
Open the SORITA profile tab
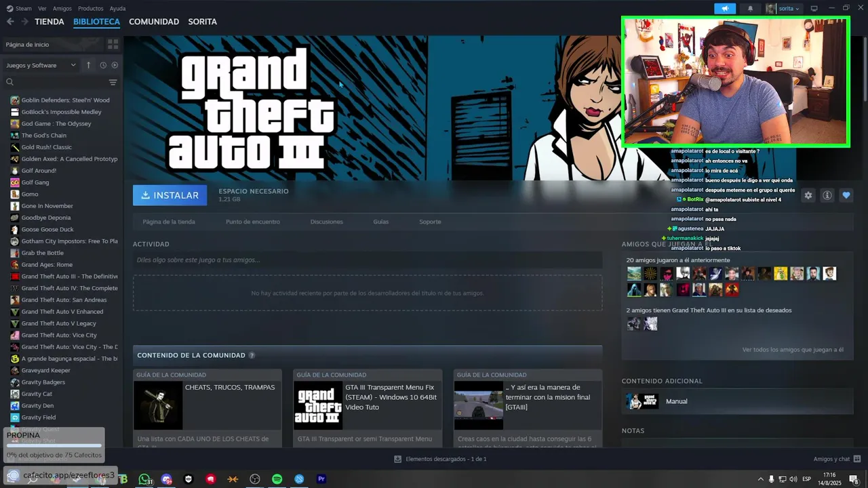click(202, 22)
